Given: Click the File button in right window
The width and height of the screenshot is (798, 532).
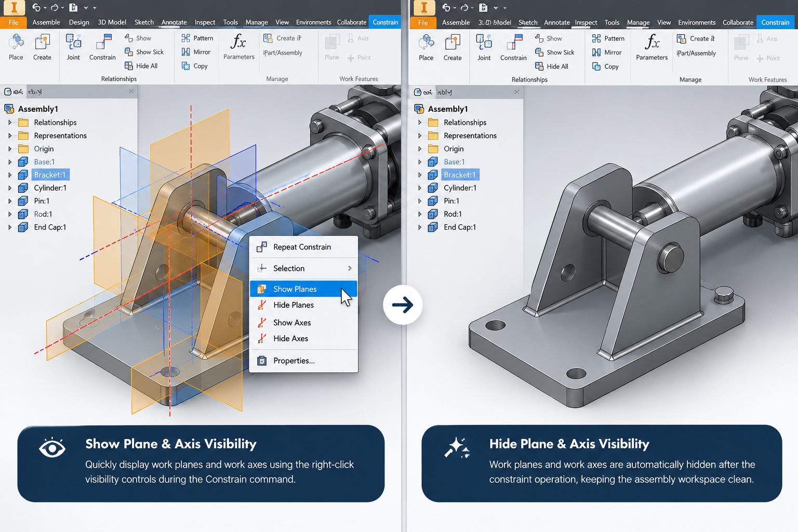Looking at the screenshot, I should (x=423, y=22).
